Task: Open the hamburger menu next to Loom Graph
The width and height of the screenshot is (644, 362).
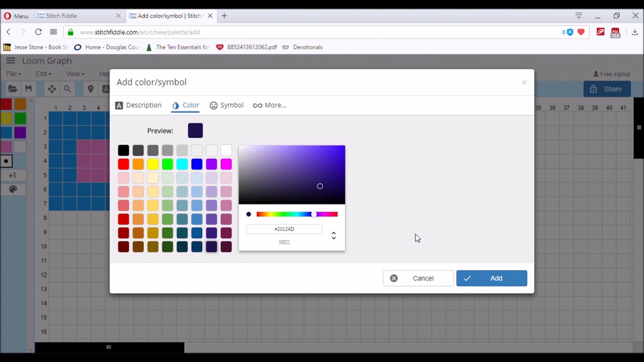Action: [x=11, y=61]
